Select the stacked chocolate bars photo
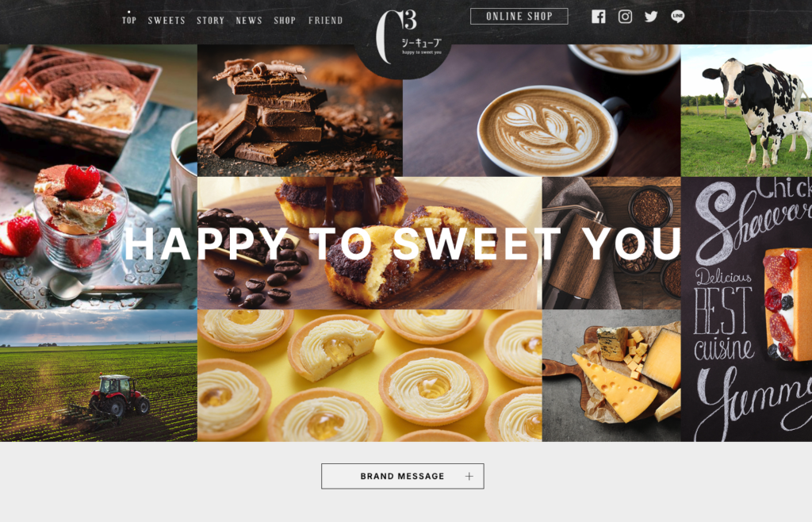The width and height of the screenshot is (812, 522). click(x=300, y=110)
